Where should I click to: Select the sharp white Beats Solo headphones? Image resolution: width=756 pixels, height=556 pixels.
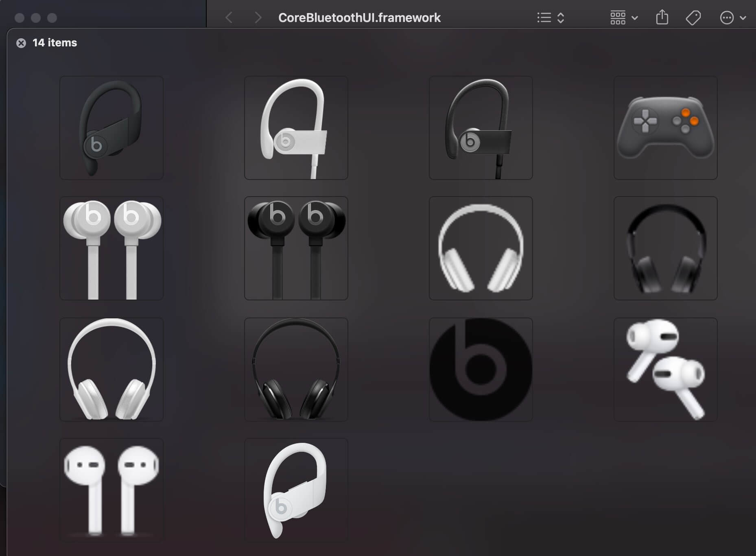click(111, 370)
